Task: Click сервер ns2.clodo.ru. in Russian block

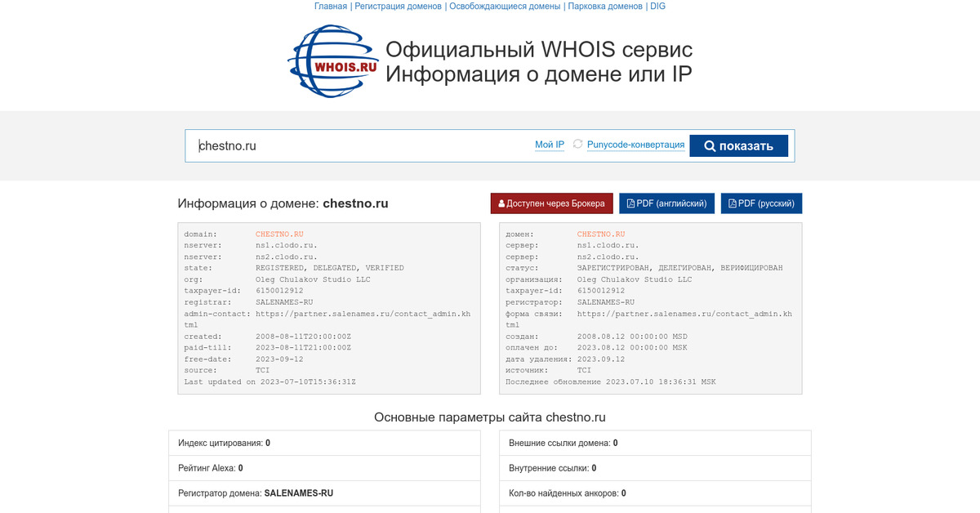Action: 608,256
